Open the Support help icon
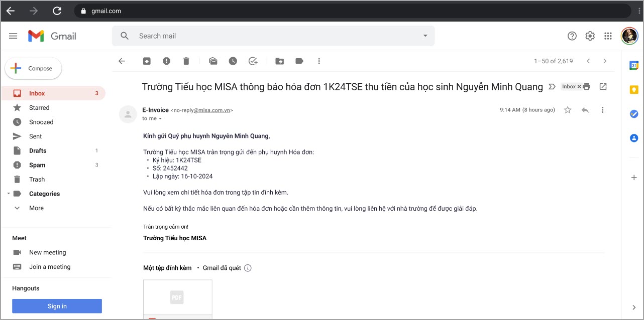This screenshot has height=320, width=644. (572, 36)
